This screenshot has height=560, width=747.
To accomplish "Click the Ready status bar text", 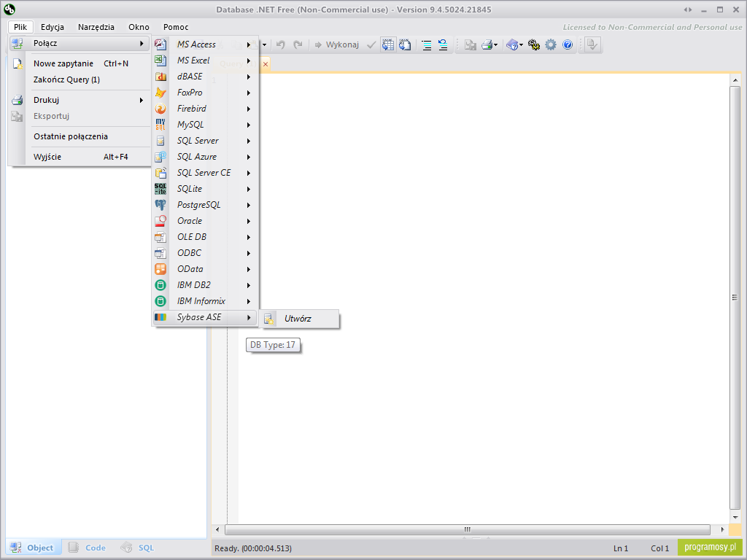I will [x=253, y=548].
